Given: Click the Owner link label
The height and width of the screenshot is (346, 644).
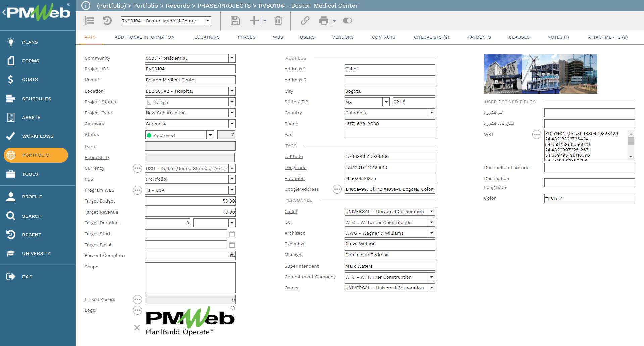Looking at the screenshot, I should click(292, 288).
